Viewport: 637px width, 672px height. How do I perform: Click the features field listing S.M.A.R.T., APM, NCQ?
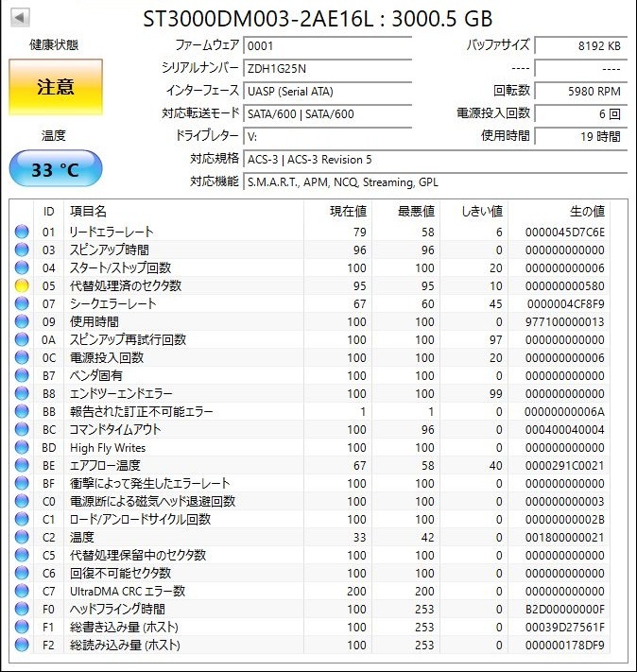coord(435,182)
